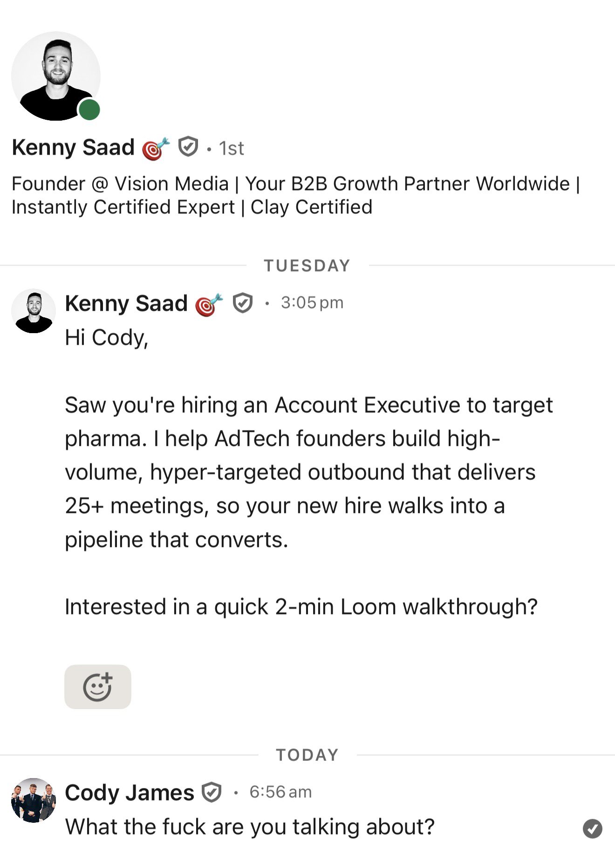Click the 3:05 pm message timestamp
615x868 pixels.
coord(312,303)
